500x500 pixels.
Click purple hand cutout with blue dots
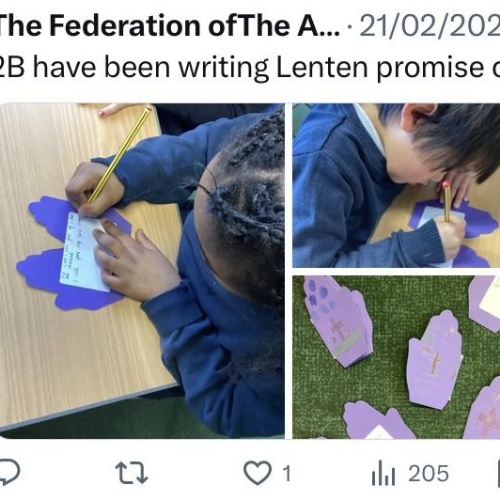pos(337,321)
